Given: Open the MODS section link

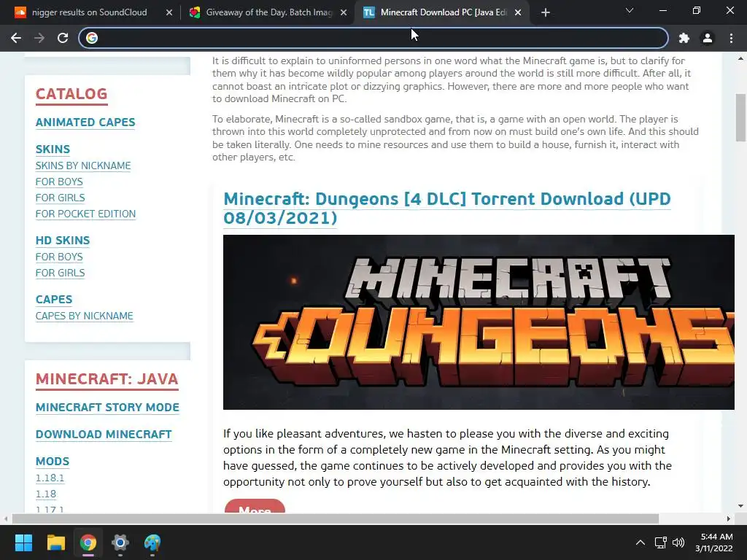Looking at the screenshot, I should [x=53, y=462].
